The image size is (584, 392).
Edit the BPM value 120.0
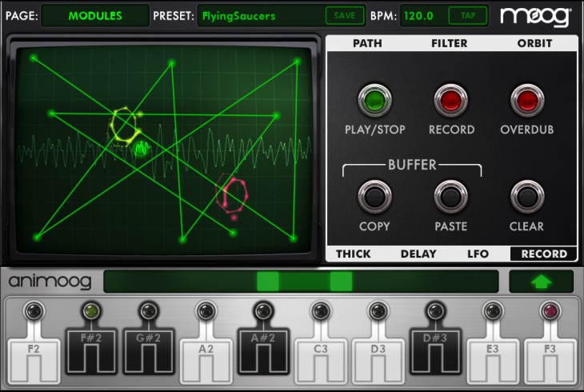pos(418,16)
